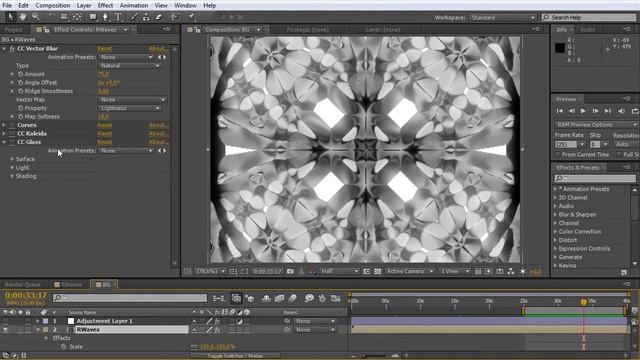640x360 pixels.
Task: Select the Zoom magnifier tool
Action: click(x=36, y=17)
